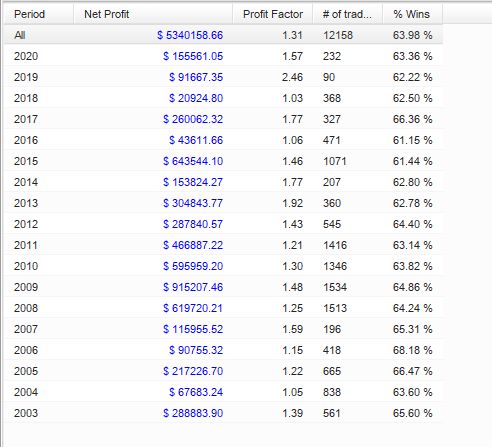Select the 2003 period row

[x=224, y=413]
